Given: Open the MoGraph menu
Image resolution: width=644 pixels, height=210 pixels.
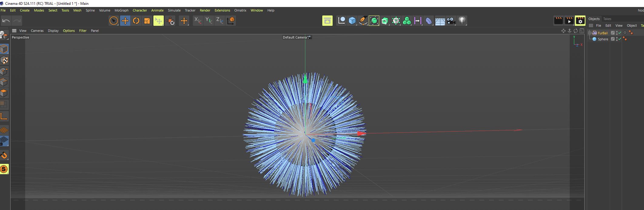Looking at the screenshot, I should [121, 10].
